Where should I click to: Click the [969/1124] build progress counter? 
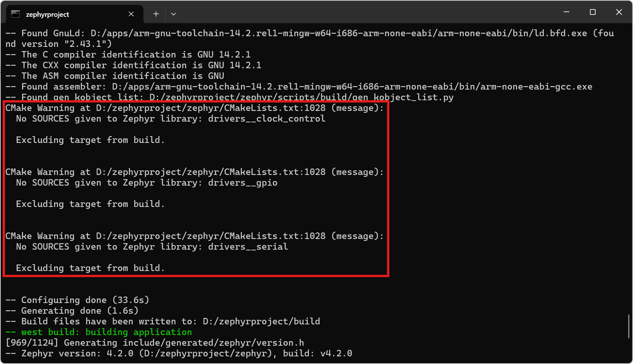click(x=32, y=343)
